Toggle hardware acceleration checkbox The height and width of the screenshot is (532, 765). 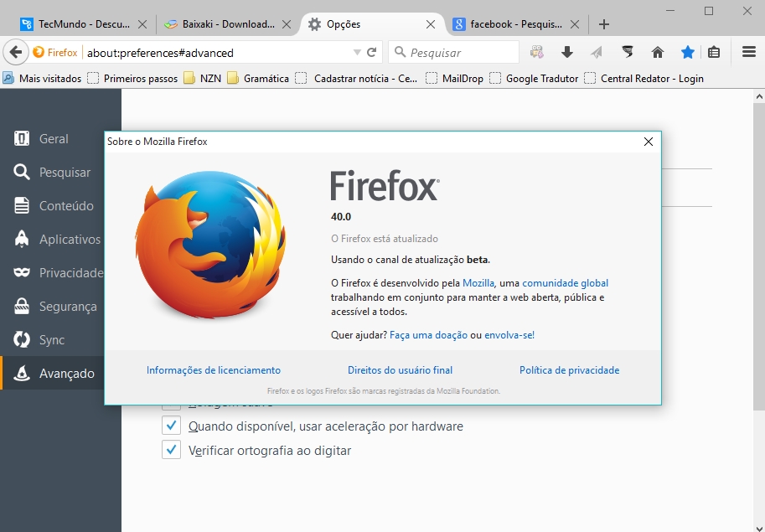click(171, 426)
